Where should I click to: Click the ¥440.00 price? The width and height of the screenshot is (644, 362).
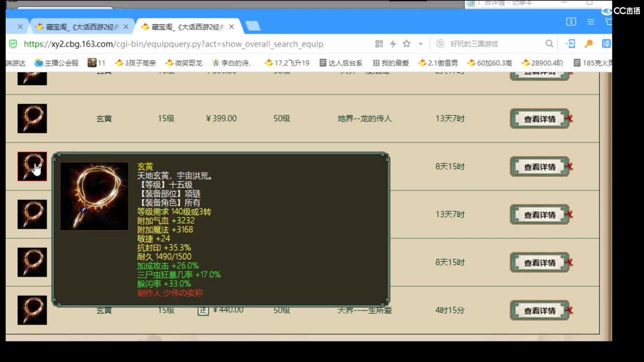click(228, 310)
